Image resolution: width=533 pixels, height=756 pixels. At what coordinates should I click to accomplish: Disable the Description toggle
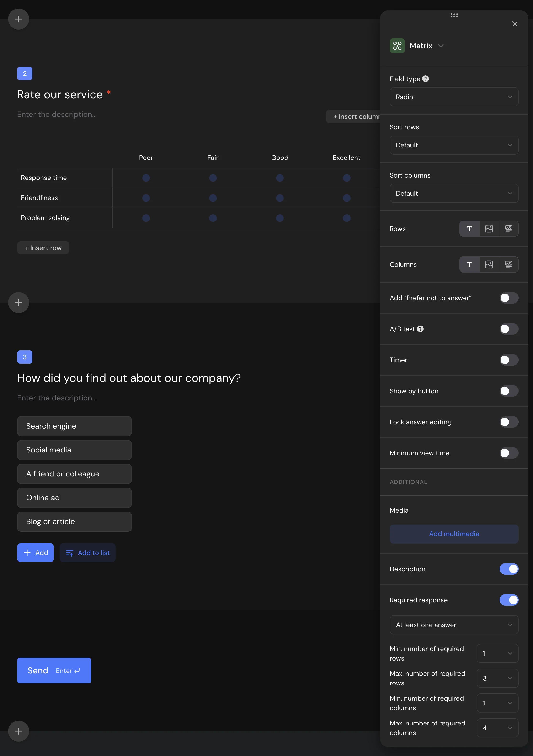[x=509, y=569]
